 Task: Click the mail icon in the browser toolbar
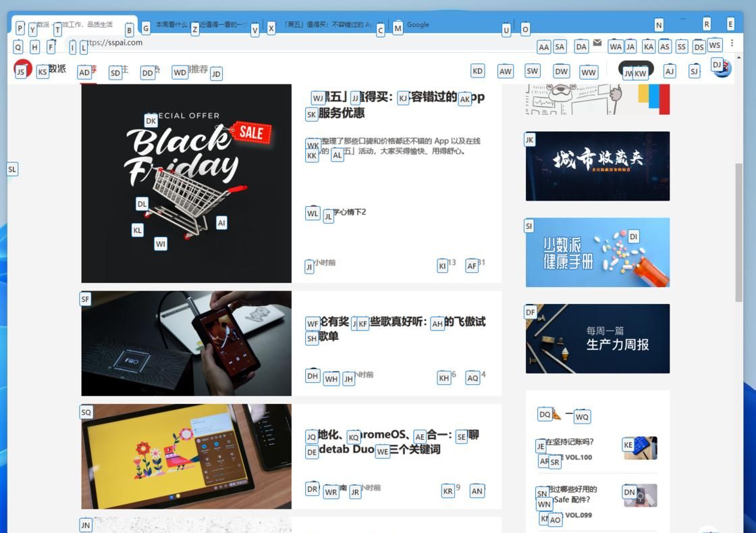597,43
